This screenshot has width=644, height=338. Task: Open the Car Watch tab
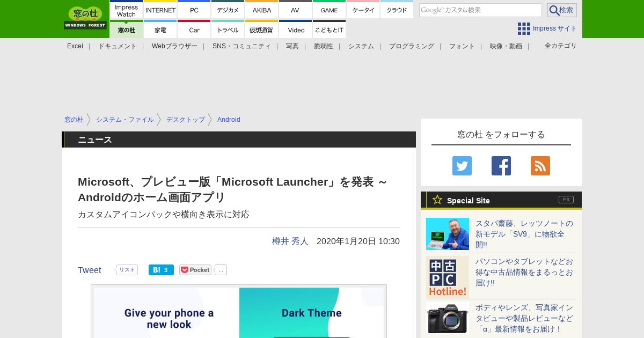194,30
